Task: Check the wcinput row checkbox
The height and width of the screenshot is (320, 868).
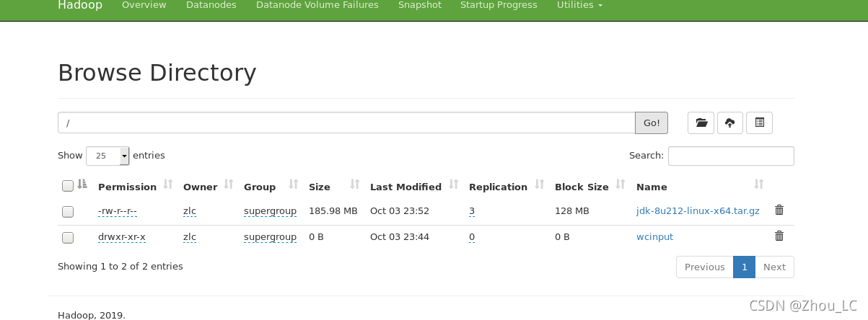Action: (x=68, y=237)
